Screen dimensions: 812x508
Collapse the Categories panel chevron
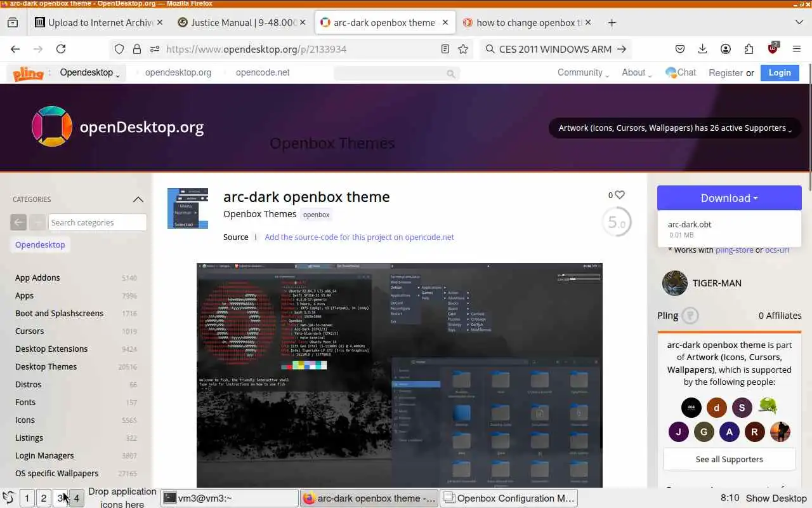(138, 199)
